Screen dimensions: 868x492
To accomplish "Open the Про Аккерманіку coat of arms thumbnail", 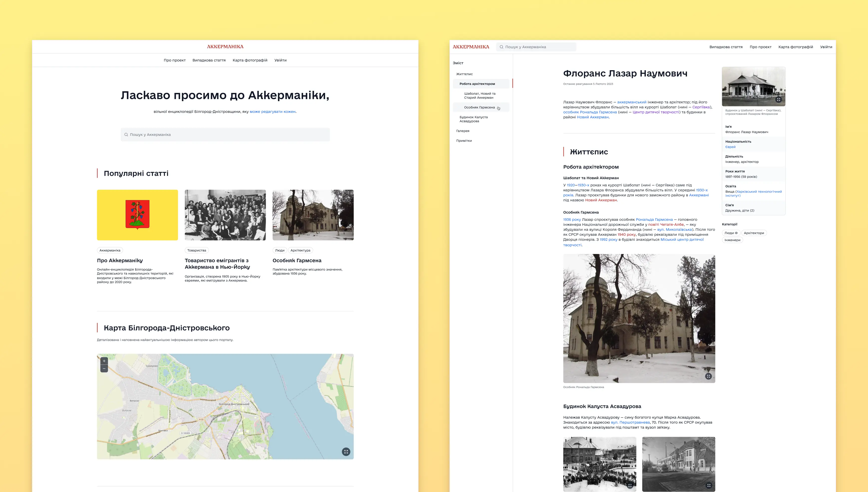I will 137,215.
